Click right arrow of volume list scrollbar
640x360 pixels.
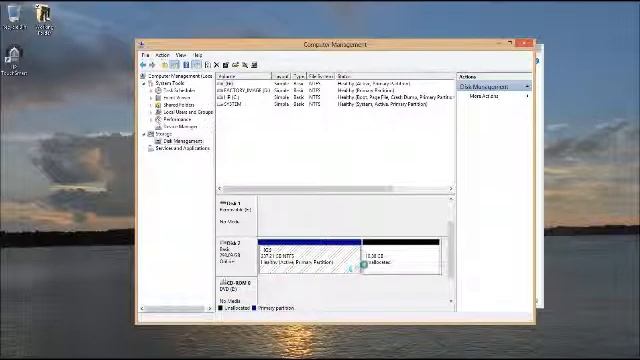pos(451,189)
